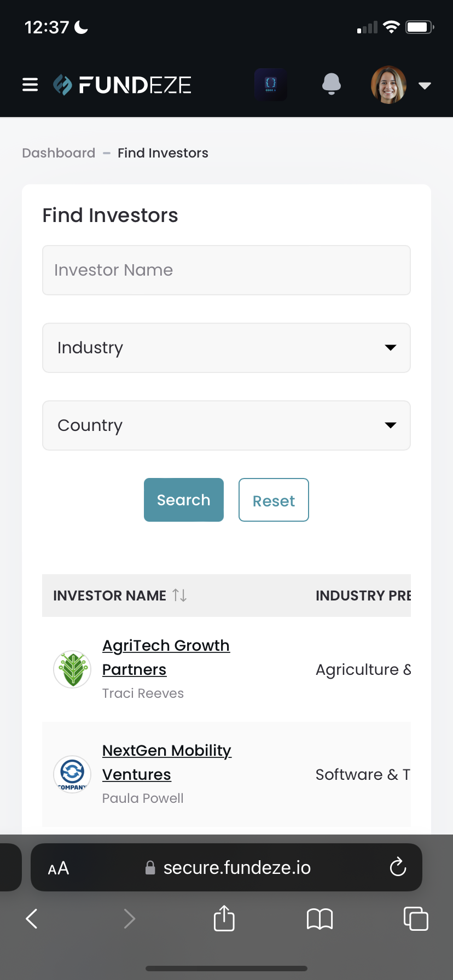The width and height of the screenshot is (453, 980).
Task: Click the Reset button
Action: click(x=274, y=500)
